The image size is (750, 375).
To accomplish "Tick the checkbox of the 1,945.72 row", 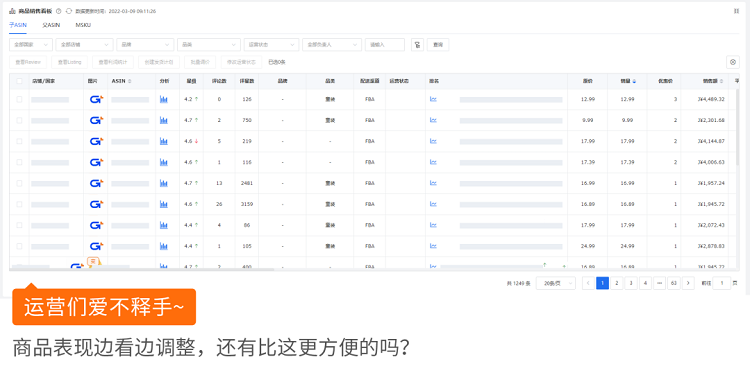I will point(19,204).
